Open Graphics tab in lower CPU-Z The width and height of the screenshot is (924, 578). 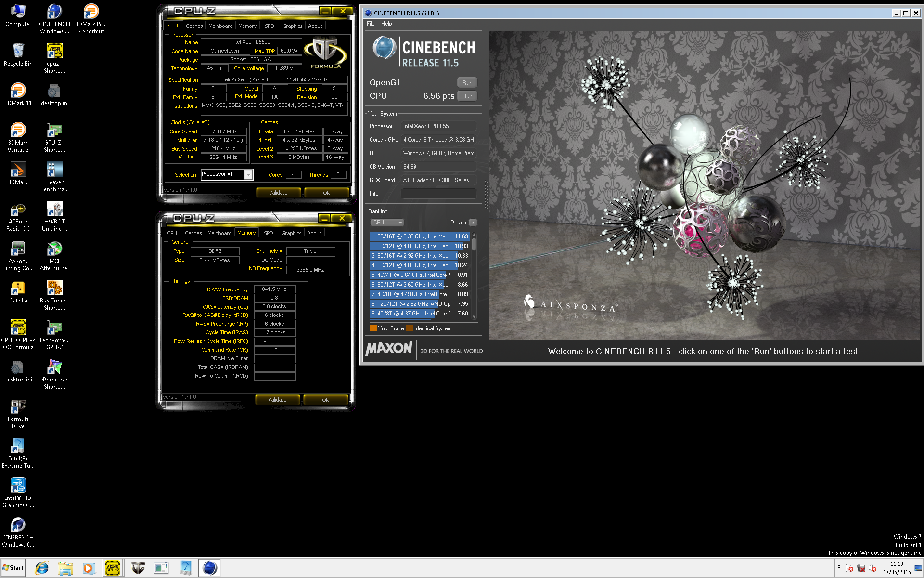pyautogui.click(x=292, y=233)
